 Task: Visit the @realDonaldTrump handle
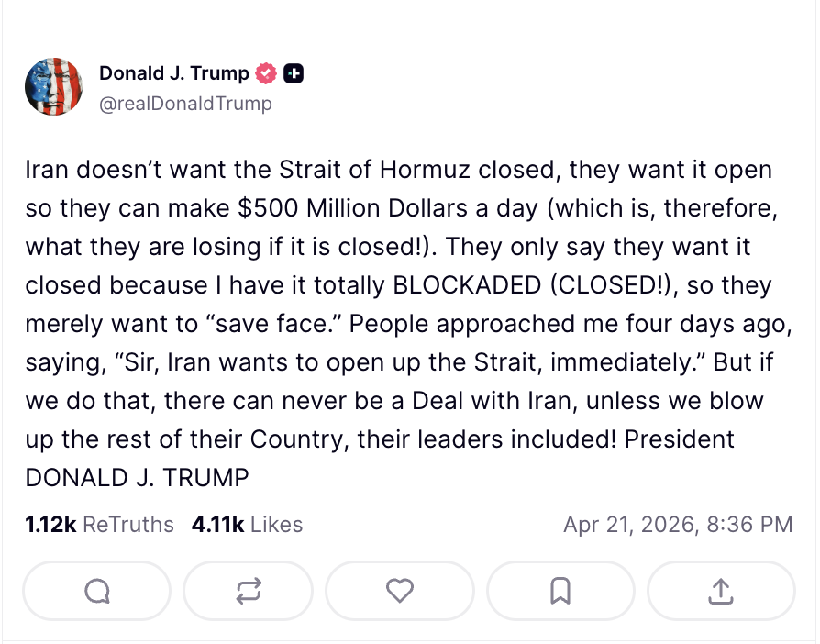point(185,103)
